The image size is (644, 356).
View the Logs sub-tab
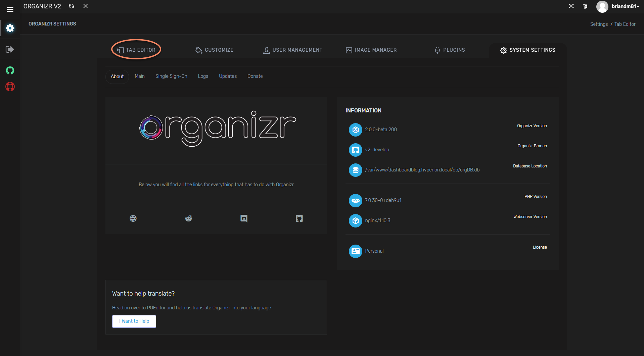click(x=203, y=76)
